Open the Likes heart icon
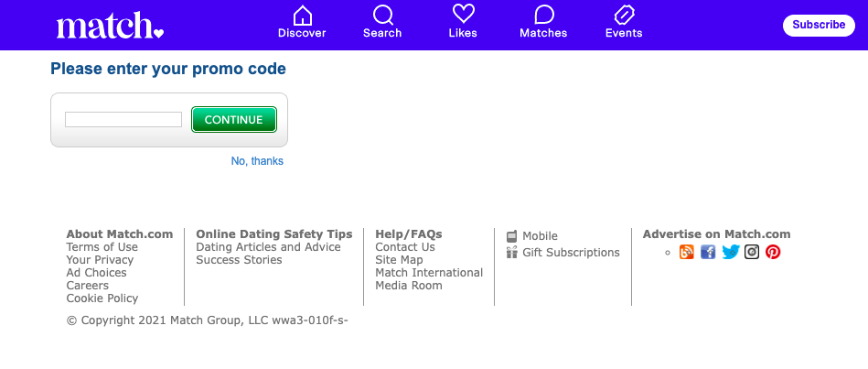Image resolution: width=868 pixels, height=369 pixels. click(x=463, y=14)
